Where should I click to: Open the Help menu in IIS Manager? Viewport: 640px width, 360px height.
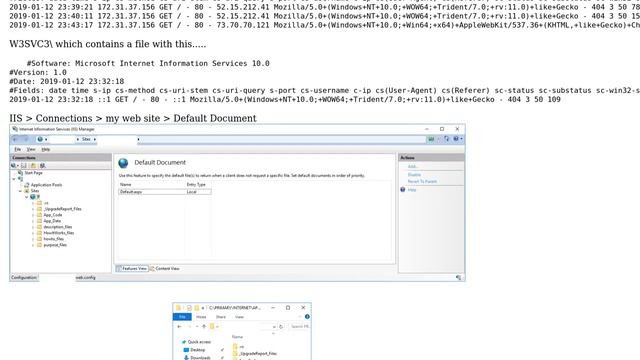tap(46, 149)
